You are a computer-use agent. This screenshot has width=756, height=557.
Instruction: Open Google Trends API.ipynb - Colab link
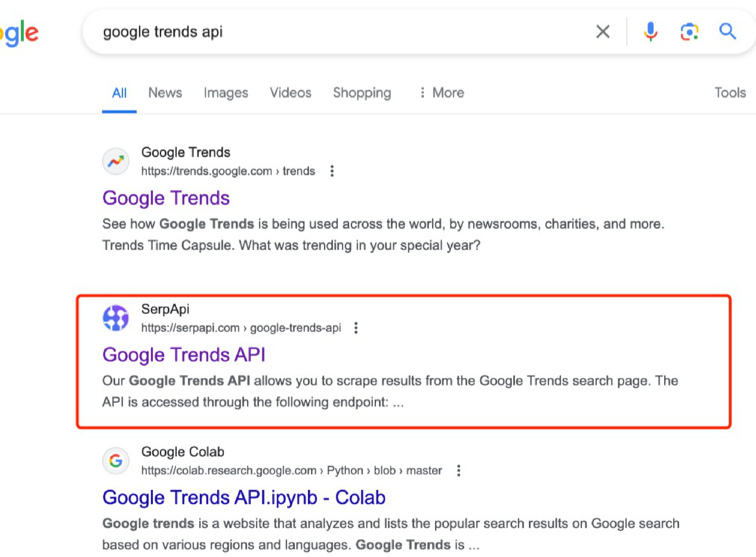point(244,497)
